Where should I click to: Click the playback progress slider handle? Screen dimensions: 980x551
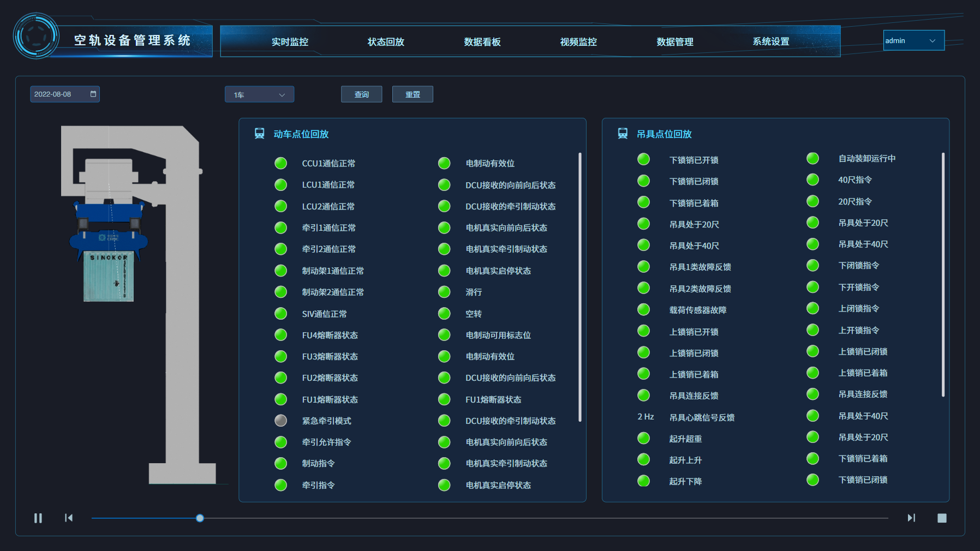click(200, 518)
